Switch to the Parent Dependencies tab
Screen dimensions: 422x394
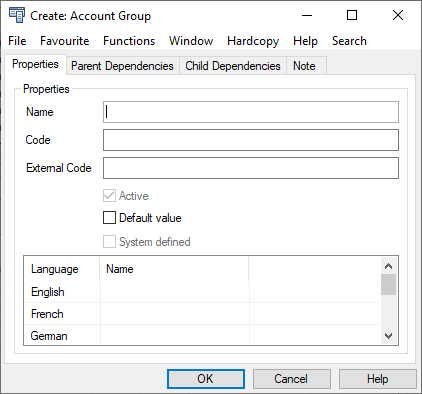tap(122, 66)
